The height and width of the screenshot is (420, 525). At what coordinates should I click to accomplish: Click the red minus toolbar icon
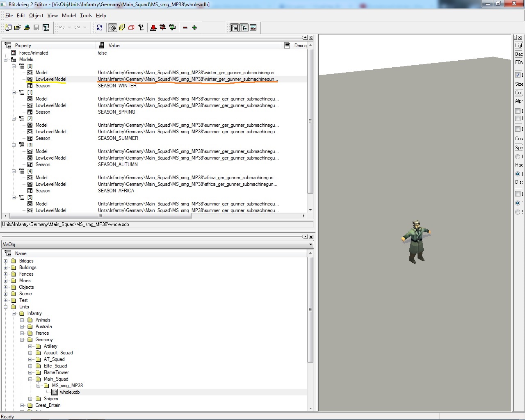(185, 27)
